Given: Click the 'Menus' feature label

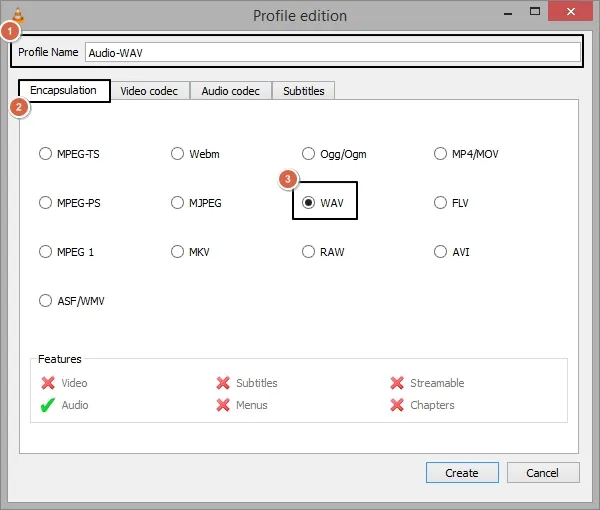Looking at the screenshot, I should point(251,405).
